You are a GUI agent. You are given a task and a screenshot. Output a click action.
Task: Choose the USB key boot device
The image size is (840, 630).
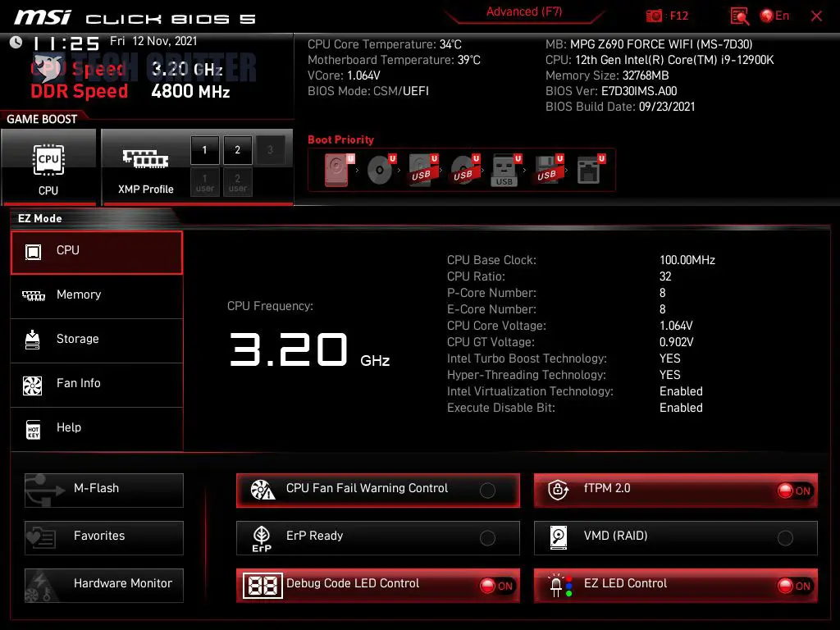pos(506,170)
